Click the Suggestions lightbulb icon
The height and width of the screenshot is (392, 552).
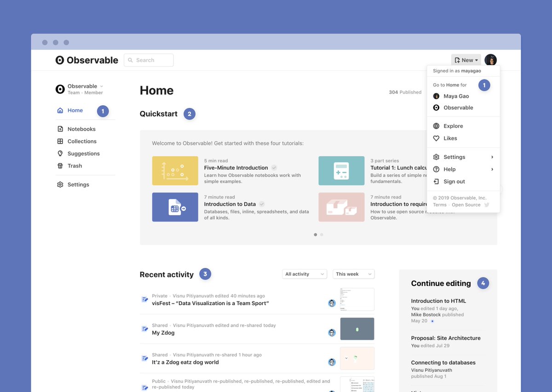coord(60,153)
